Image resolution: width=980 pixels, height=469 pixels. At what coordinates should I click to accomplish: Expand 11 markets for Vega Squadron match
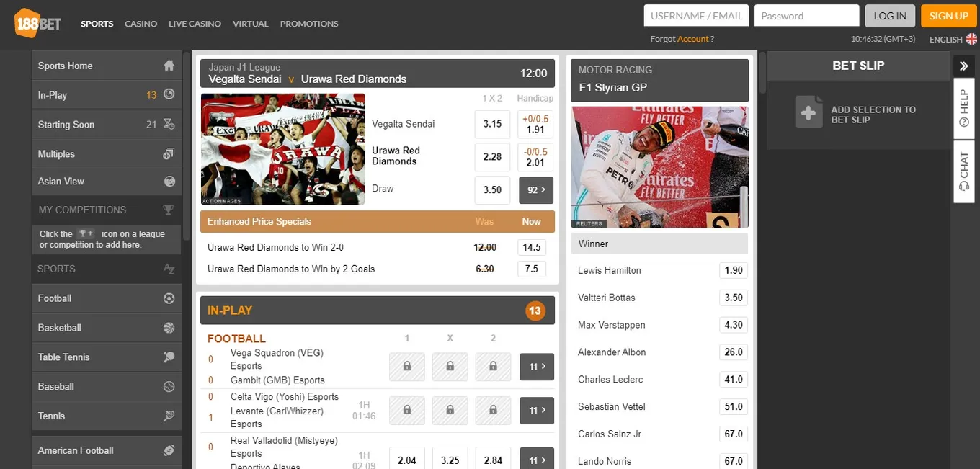tap(537, 367)
